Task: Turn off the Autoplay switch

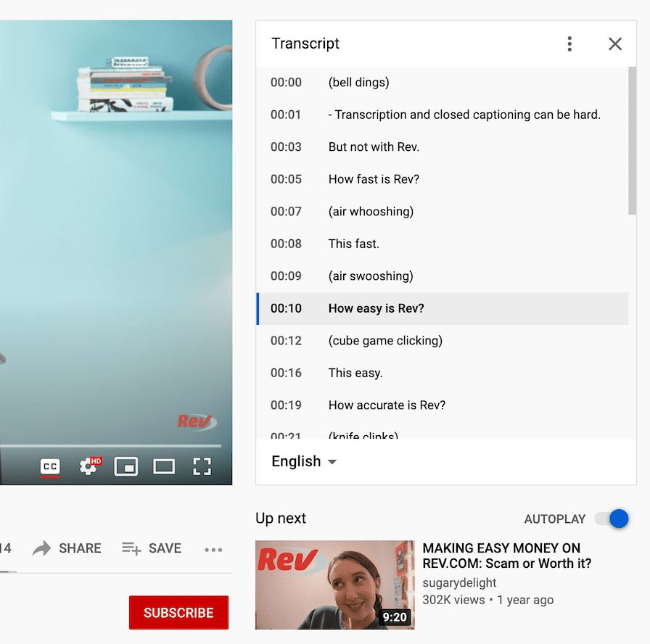Action: 612,519
